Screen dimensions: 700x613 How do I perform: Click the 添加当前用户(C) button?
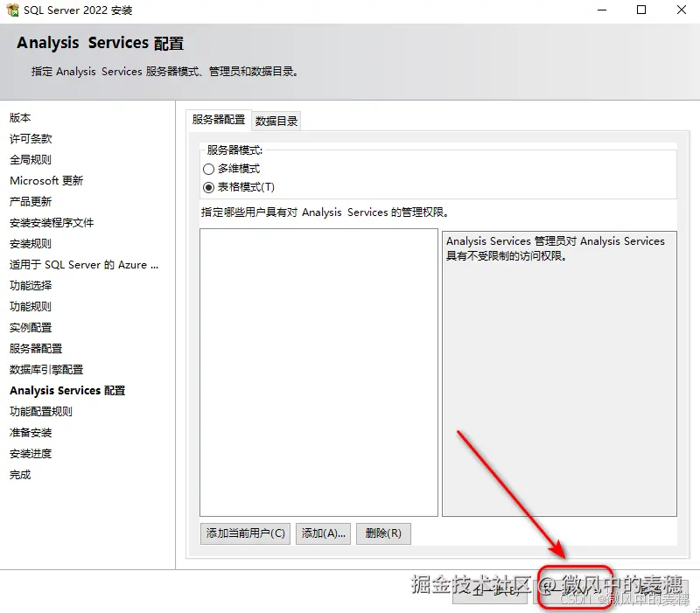[x=246, y=533]
